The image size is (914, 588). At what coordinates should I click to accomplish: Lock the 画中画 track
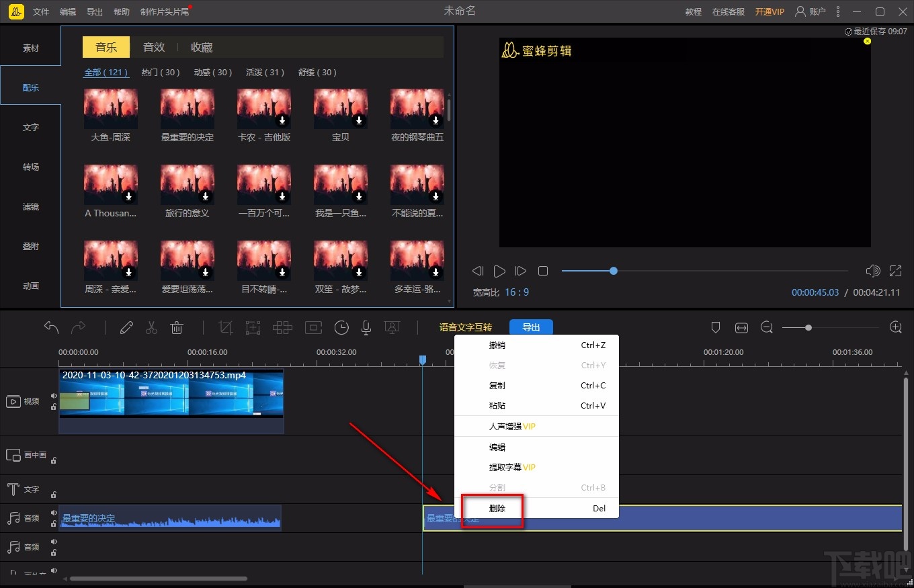[54, 460]
